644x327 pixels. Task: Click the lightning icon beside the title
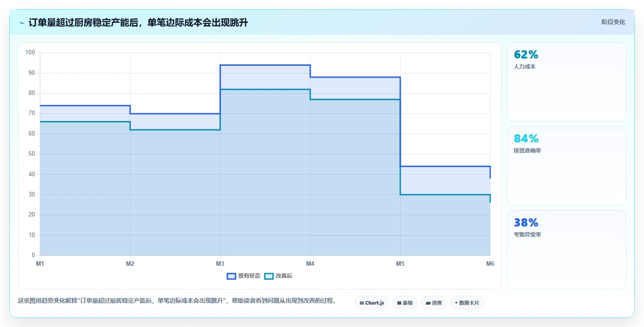22,23
